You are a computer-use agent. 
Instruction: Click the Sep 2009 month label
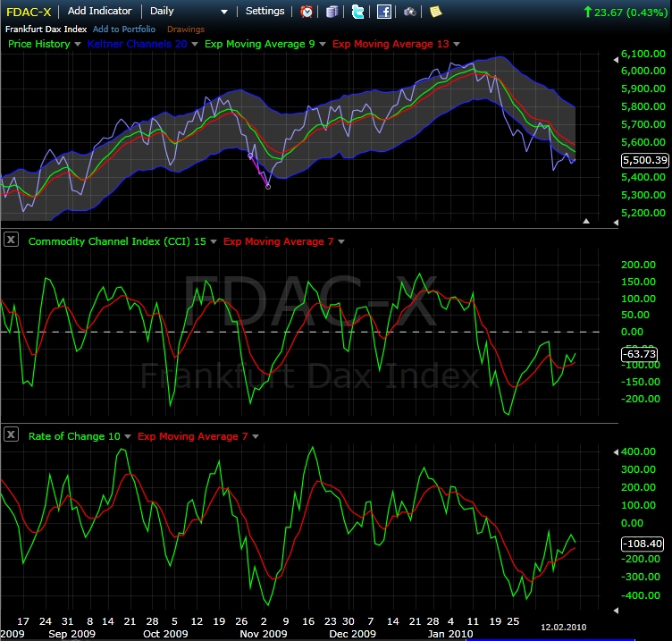tap(71, 634)
